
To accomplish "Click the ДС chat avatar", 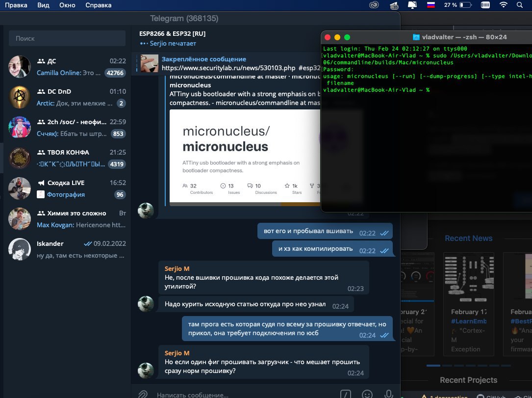I will coord(19,67).
